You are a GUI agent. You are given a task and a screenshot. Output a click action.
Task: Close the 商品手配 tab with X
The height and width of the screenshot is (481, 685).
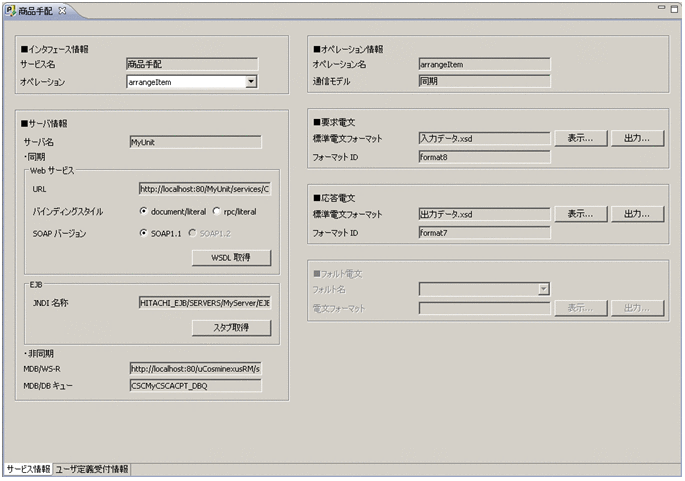(x=62, y=10)
